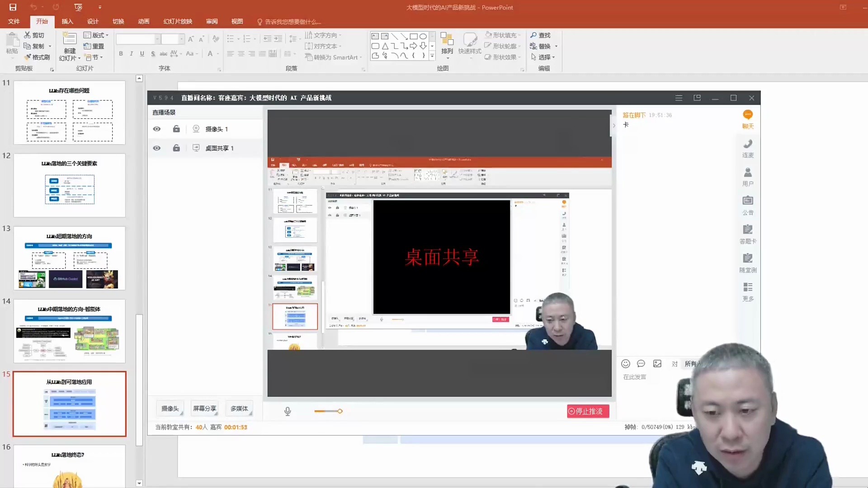Click the 屏幕分享 screen share button
868x488 pixels.
[x=204, y=408]
